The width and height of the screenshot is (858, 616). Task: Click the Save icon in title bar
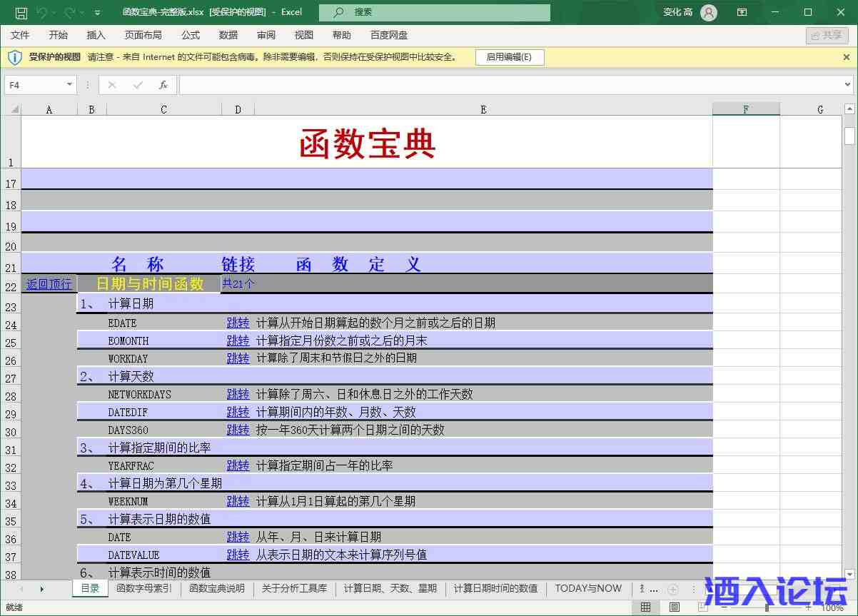(21, 12)
